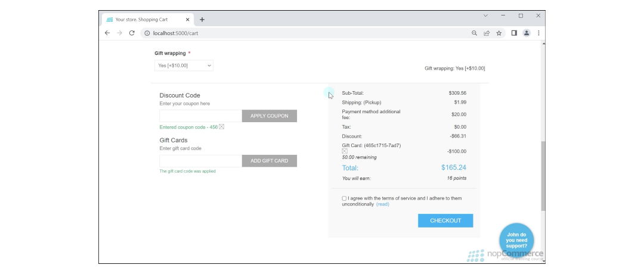
Task: Click the Discount value -$66.31
Action: point(458,136)
